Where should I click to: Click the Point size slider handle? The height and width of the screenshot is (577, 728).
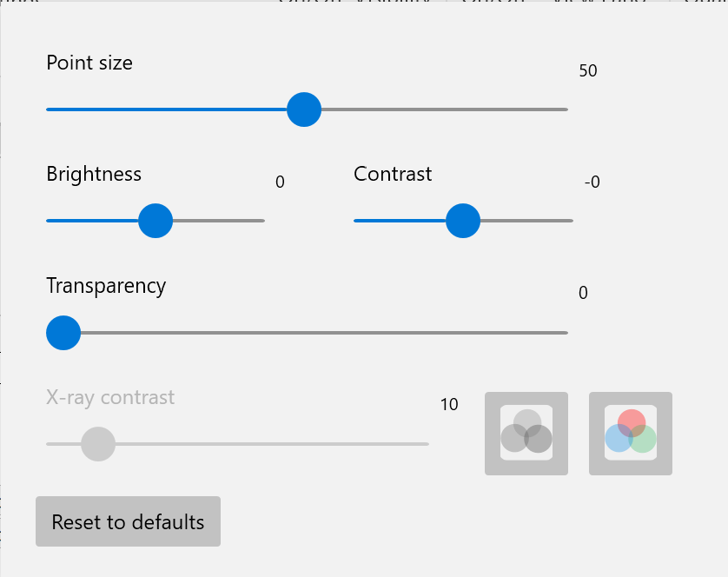[x=304, y=110]
